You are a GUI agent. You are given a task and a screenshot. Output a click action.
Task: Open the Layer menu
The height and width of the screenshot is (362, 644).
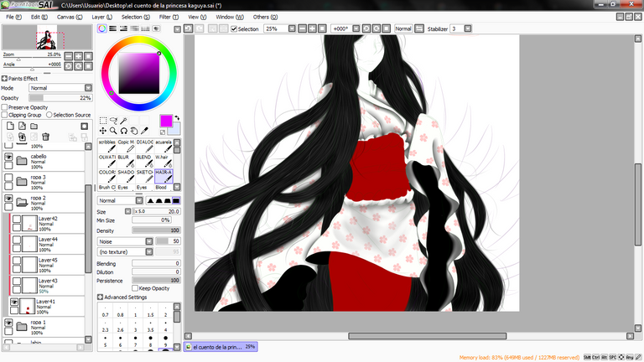coord(101,17)
